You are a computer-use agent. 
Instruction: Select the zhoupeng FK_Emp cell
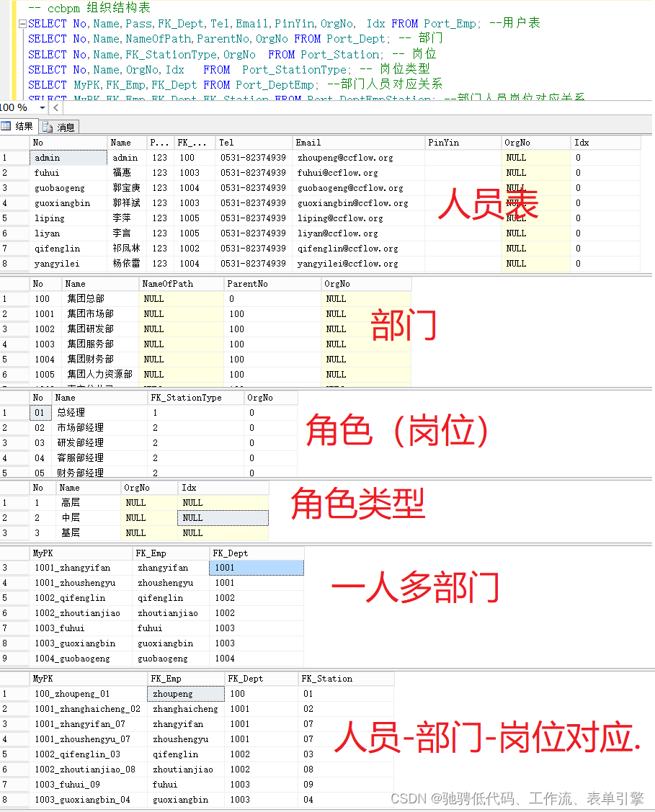187,694
